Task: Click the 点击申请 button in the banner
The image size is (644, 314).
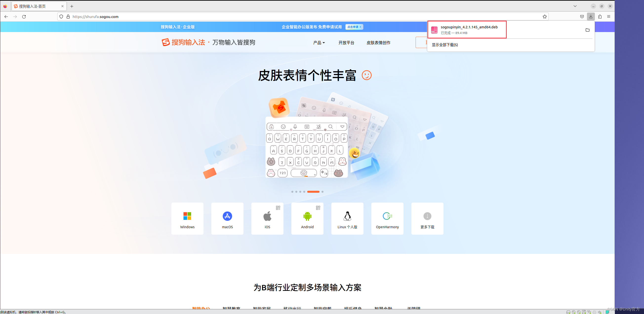Action: click(x=354, y=27)
